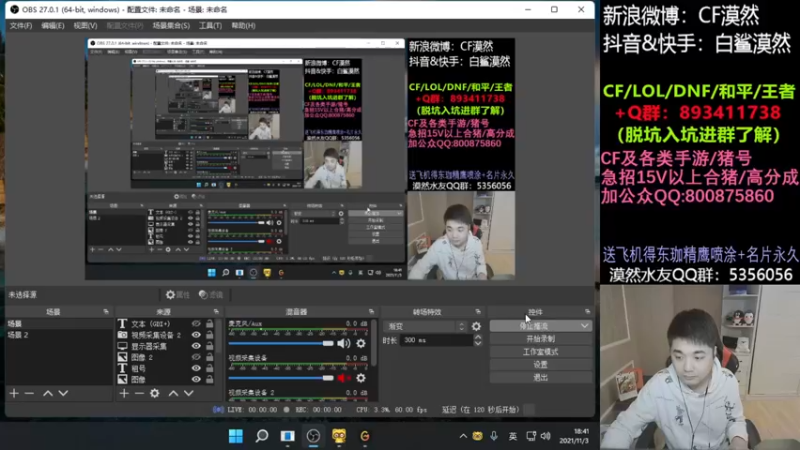The image size is (800, 450).
Task: Undock the 来源 panel with its float icon
Action: coord(216,311)
